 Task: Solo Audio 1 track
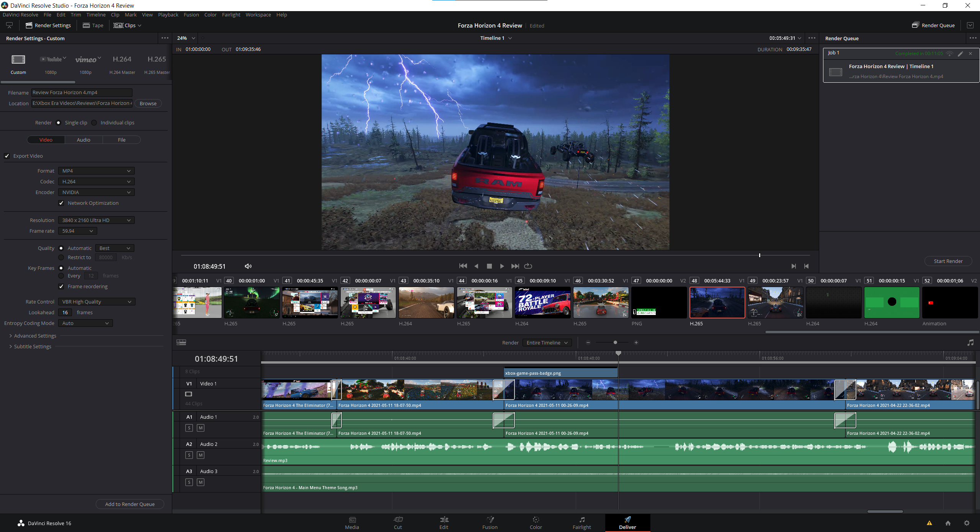(189, 428)
